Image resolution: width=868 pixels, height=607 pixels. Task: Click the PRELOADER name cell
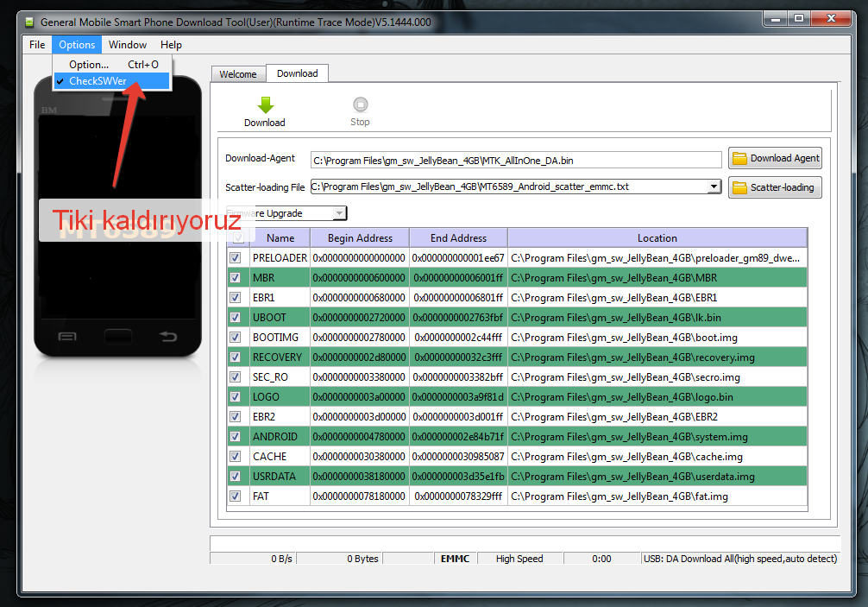pos(280,258)
